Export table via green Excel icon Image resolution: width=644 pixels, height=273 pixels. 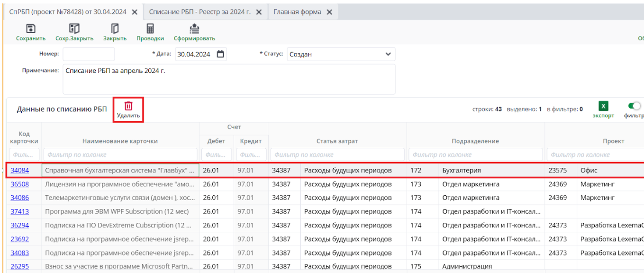coord(603,106)
